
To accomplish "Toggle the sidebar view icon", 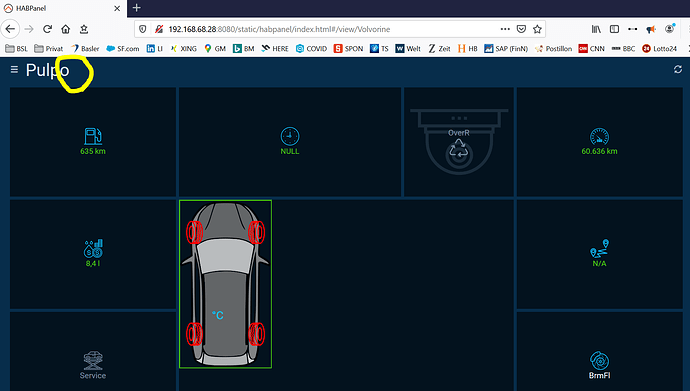I will 614,29.
